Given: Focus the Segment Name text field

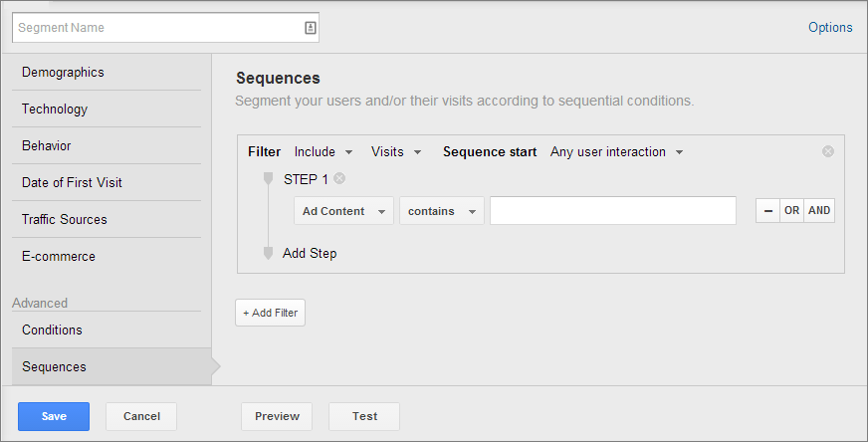Looking at the screenshot, I should pyautogui.click(x=154, y=28).
